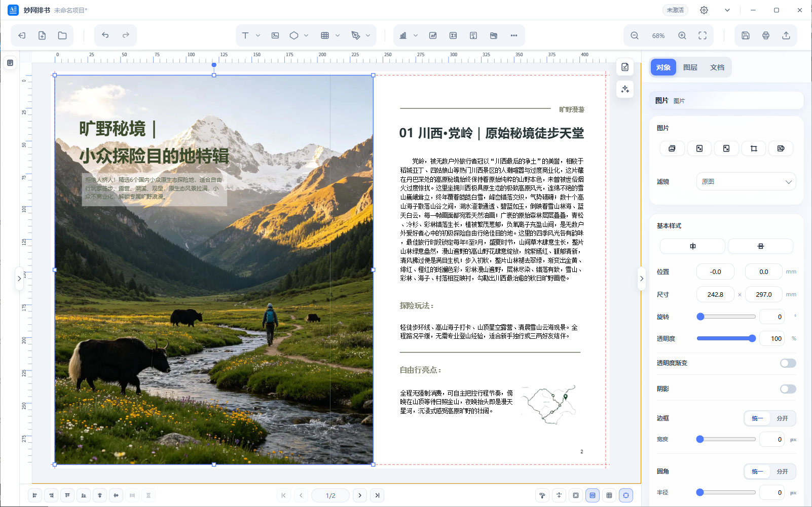Expand the Text tool dropdown arrow

click(258, 35)
